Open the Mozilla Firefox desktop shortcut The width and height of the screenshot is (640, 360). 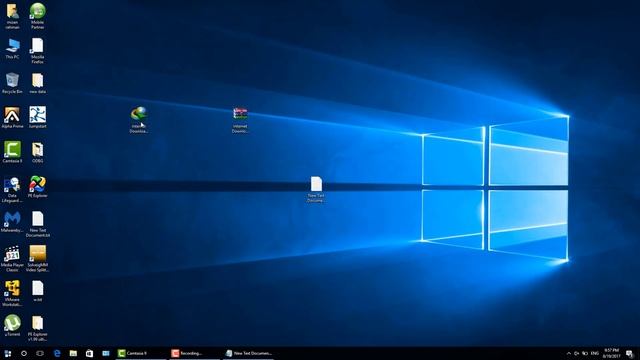click(38, 51)
